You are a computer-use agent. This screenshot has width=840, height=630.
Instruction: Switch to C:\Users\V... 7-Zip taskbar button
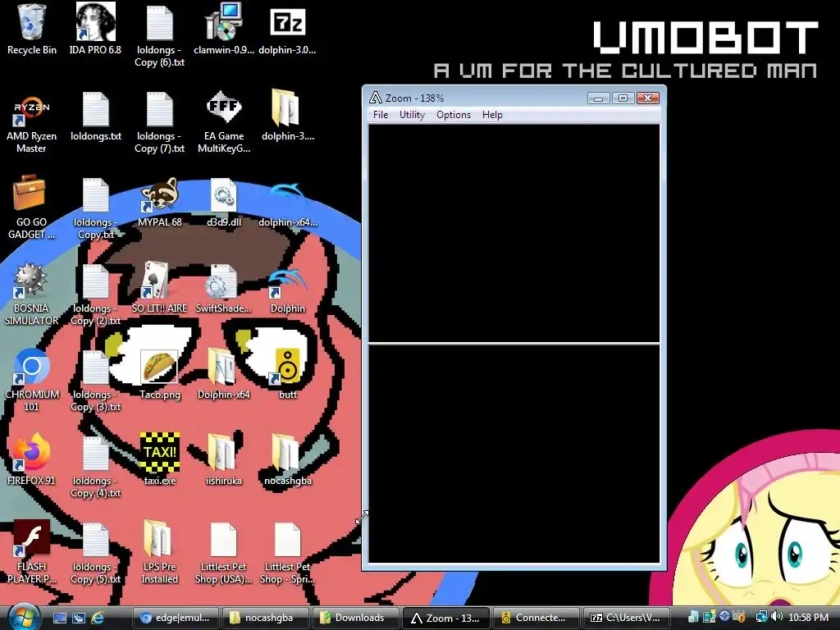pos(626,618)
